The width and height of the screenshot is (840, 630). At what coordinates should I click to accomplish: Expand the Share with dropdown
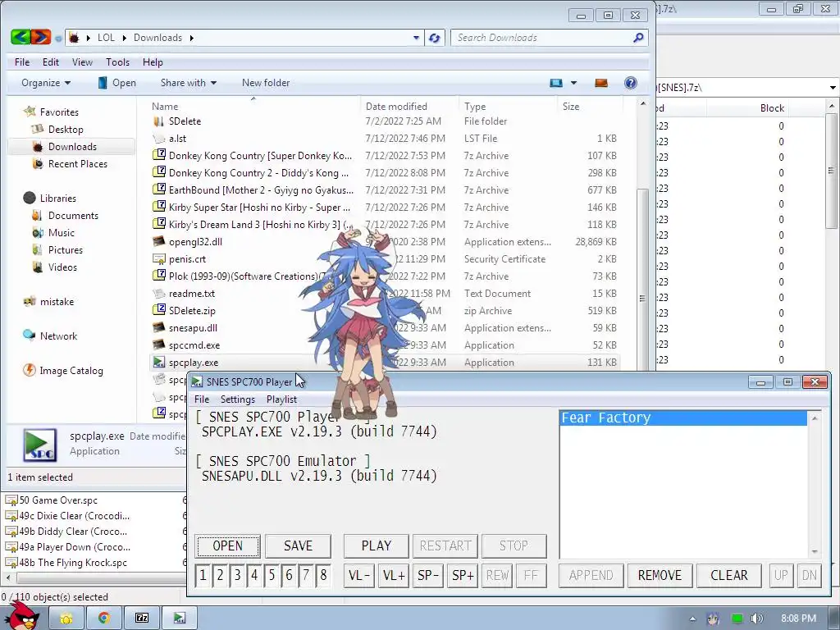(188, 83)
